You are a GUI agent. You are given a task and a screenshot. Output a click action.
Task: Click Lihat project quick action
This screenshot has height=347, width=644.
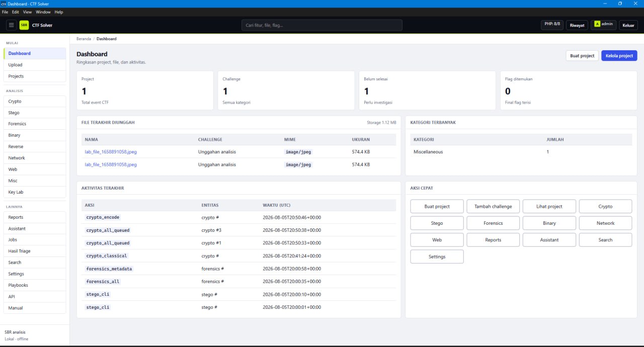(549, 206)
